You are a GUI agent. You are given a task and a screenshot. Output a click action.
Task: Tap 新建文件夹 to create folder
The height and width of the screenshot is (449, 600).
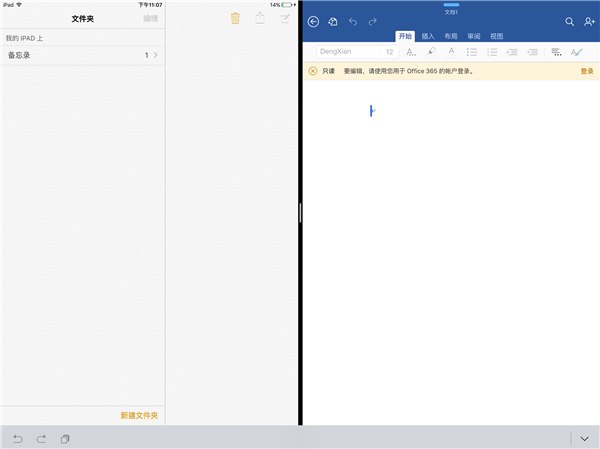(139, 415)
